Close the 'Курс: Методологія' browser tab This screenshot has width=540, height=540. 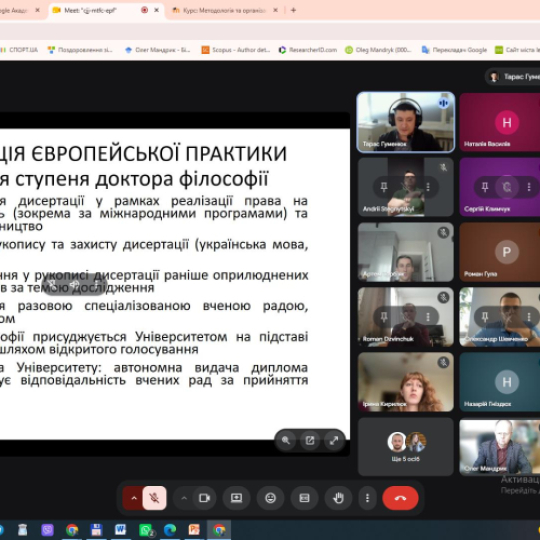275,10
